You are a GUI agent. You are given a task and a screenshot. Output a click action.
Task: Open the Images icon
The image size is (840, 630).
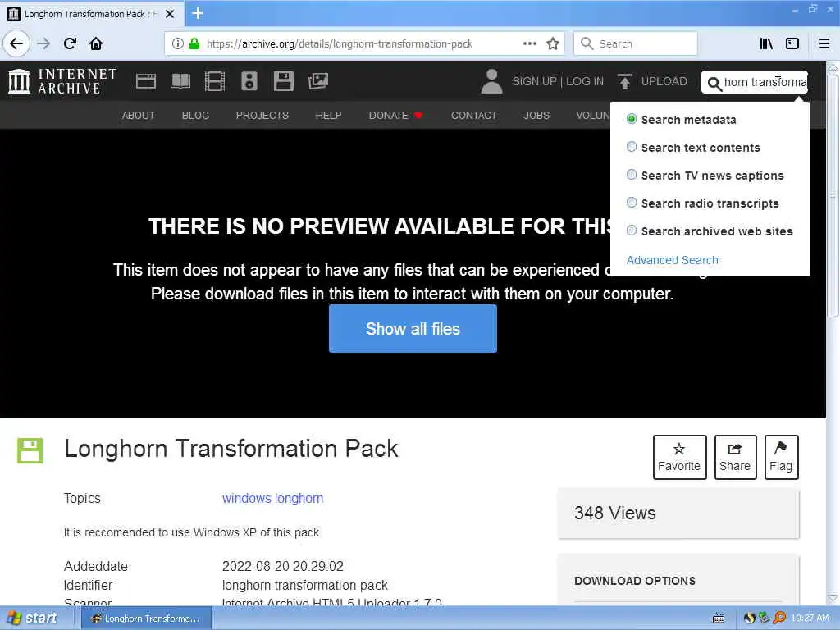tap(318, 81)
